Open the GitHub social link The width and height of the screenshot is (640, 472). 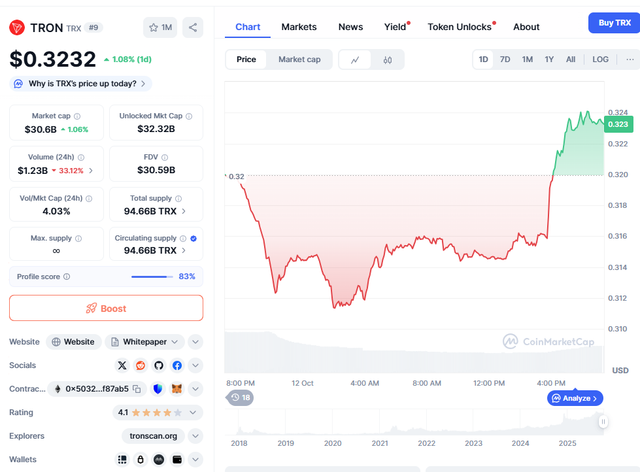click(158, 366)
